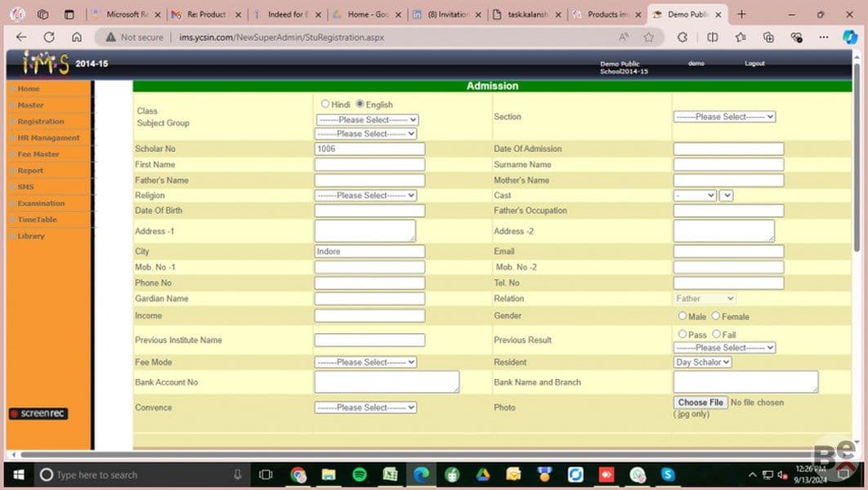Select the Hindi radio button
868x490 pixels.
[325, 104]
